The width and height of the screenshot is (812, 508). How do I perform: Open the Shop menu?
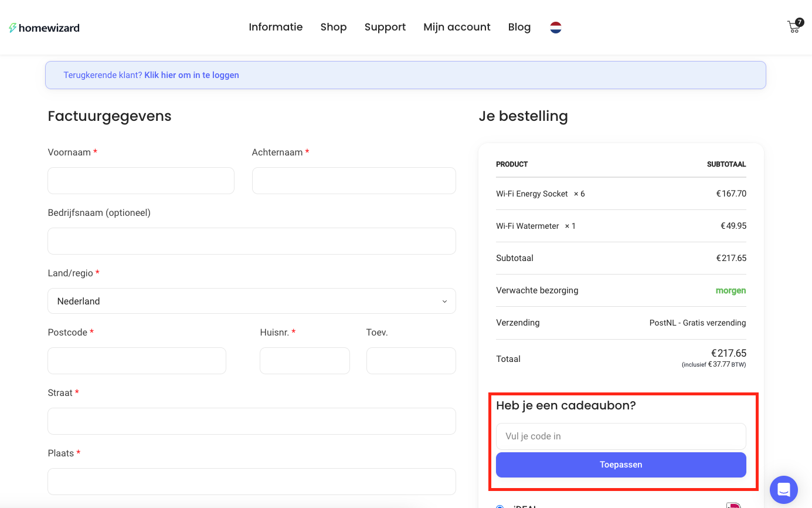coord(334,27)
